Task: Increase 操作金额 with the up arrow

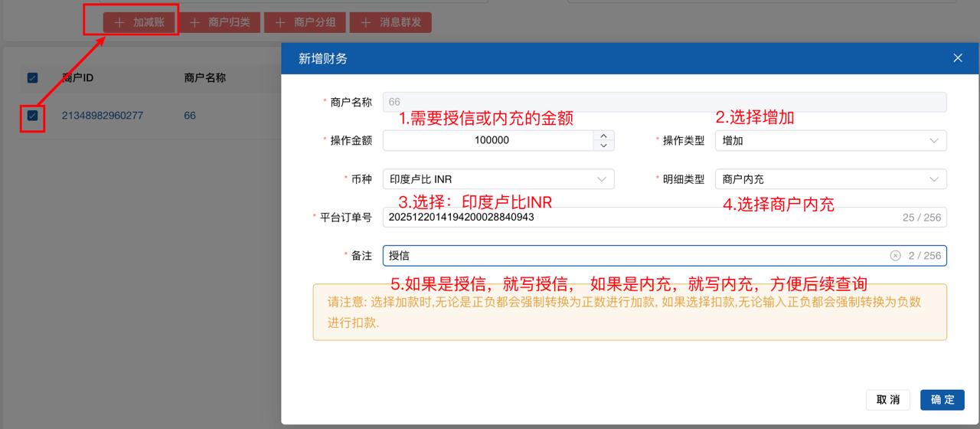Action: pyautogui.click(x=604, y=136)
